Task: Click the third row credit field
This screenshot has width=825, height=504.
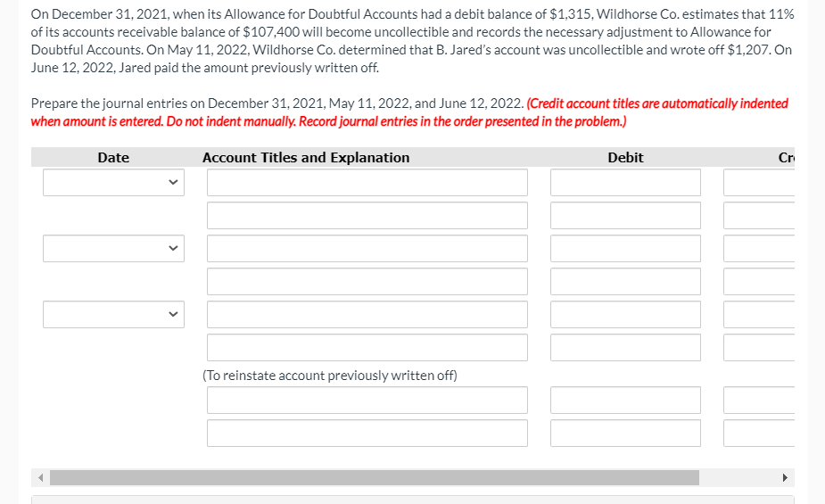Action: pos(759,248)
